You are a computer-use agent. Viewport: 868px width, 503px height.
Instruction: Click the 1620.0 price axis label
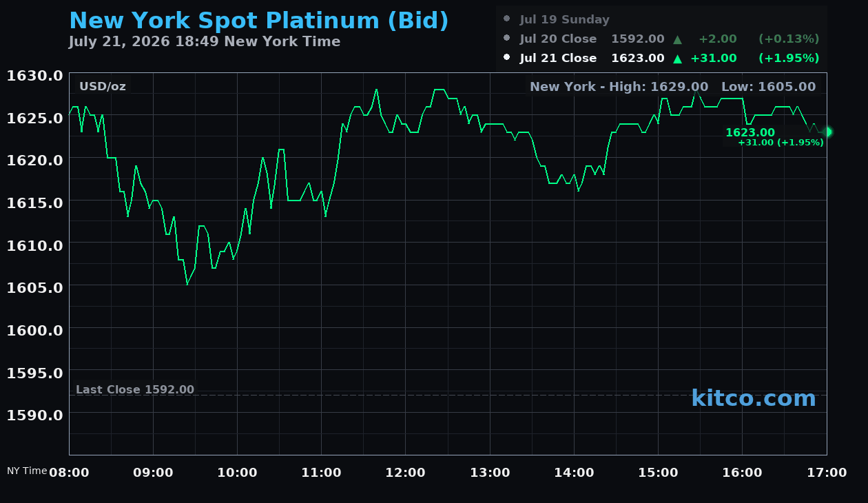[34, 160]
